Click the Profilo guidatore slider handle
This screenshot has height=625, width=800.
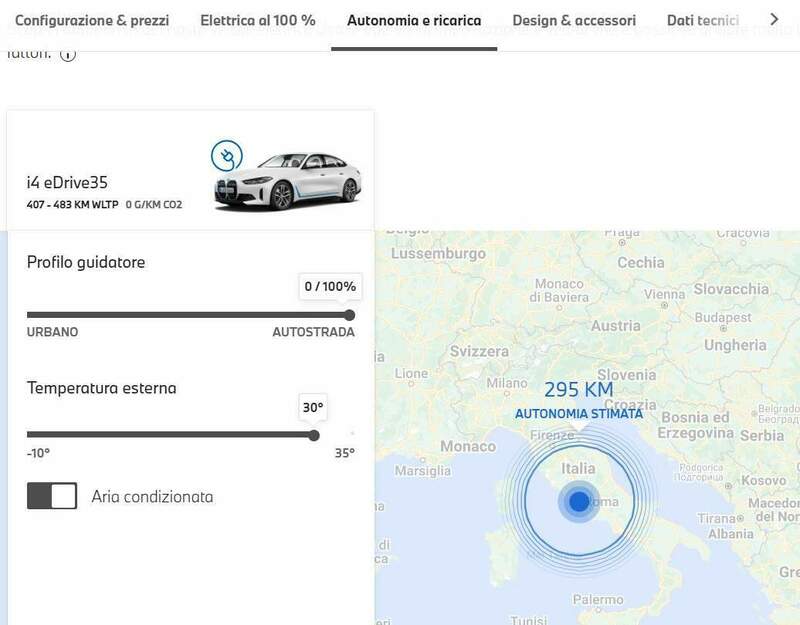(349, 315)
